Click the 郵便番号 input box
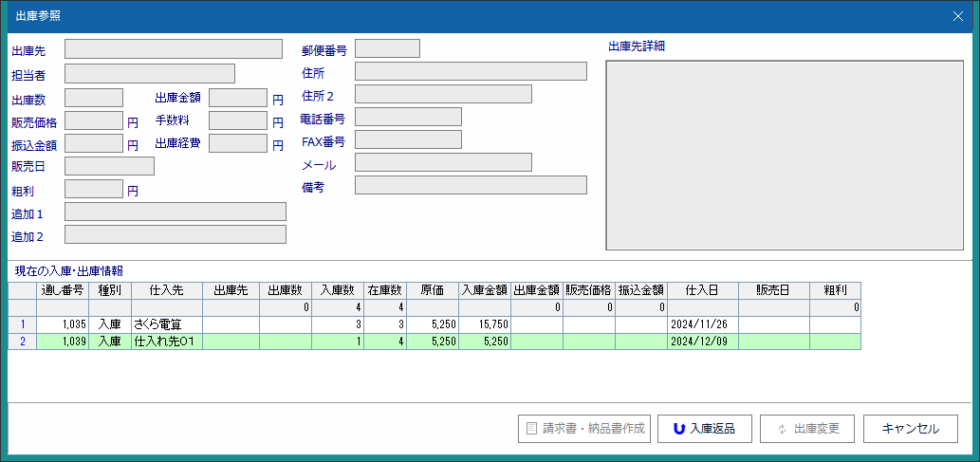Image resolution: width=980 pixels, height=462 pixels. (x=387, y=49)
